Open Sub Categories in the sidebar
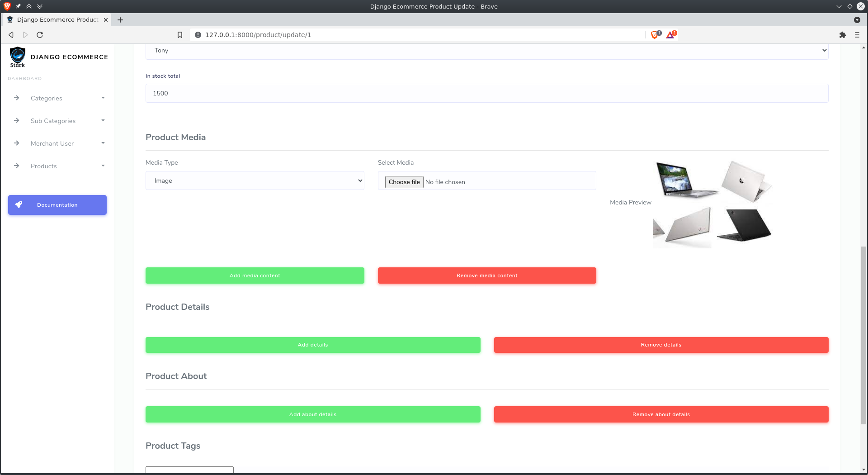The width and height of the screenshot is (868, 475). tap(52, 121)
